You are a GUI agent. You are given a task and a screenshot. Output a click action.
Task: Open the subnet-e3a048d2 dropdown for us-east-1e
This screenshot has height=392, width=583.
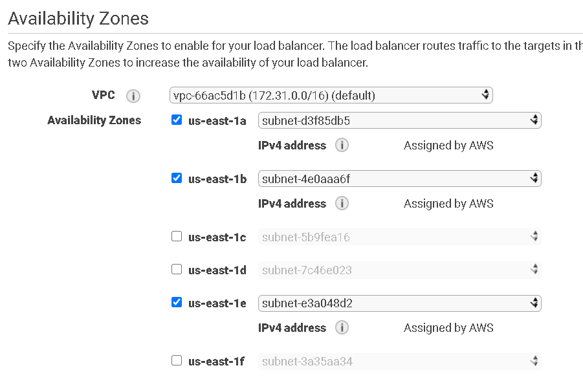point(399,303)
